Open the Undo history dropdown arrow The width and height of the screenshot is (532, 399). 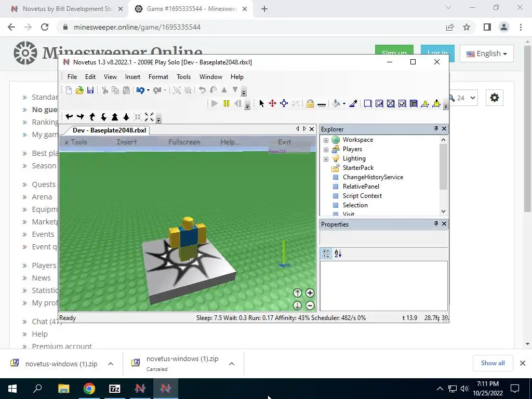tap(148, 90)
